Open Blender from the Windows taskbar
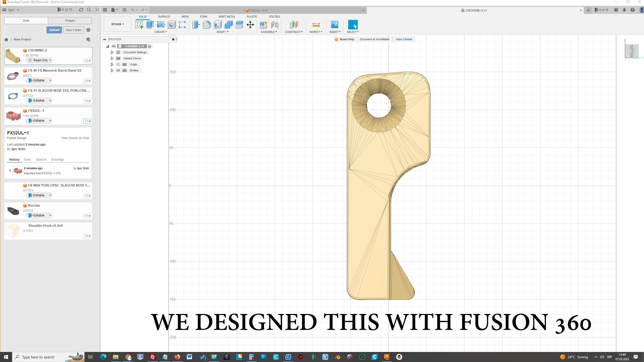This screenshot has width=644, height=362. (338, 357)
